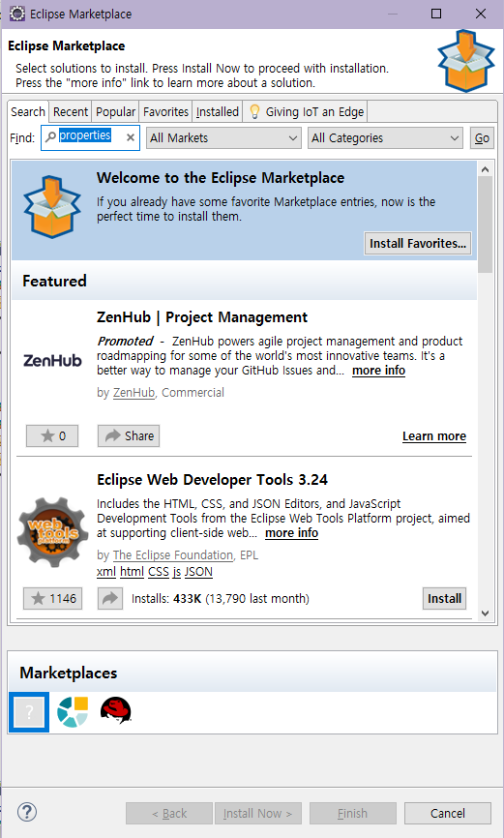Click the Install Now button
Image resolution: width=504 pixels, height=838 pixels.
258,814
